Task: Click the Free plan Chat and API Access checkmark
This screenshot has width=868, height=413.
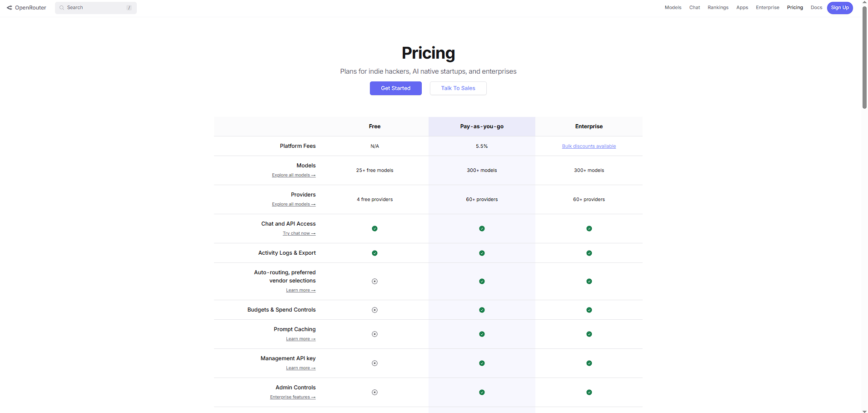Action: point(374,228)
